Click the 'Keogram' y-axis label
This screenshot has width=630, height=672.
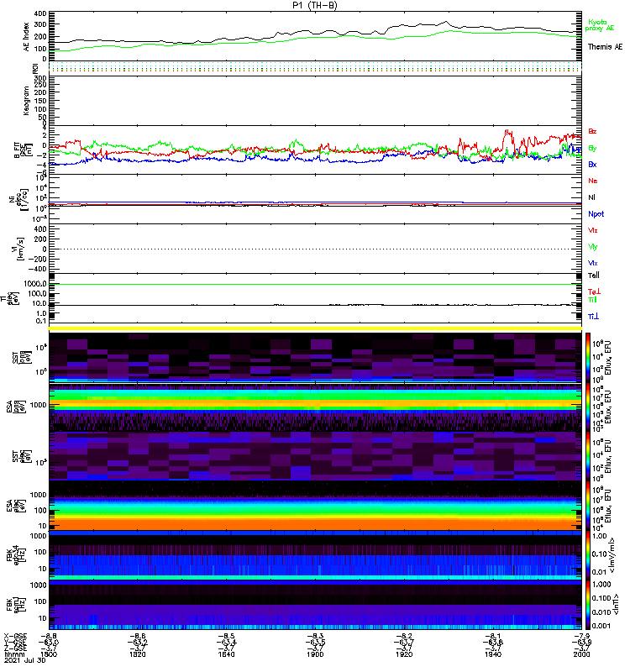27,100
